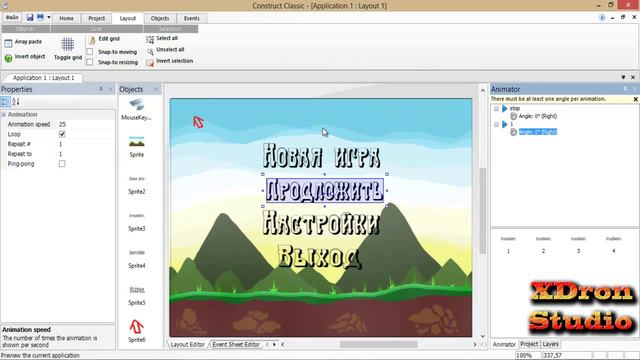
Task: Select the Application 1 : Layout 1 document tab
Action: 43,78
